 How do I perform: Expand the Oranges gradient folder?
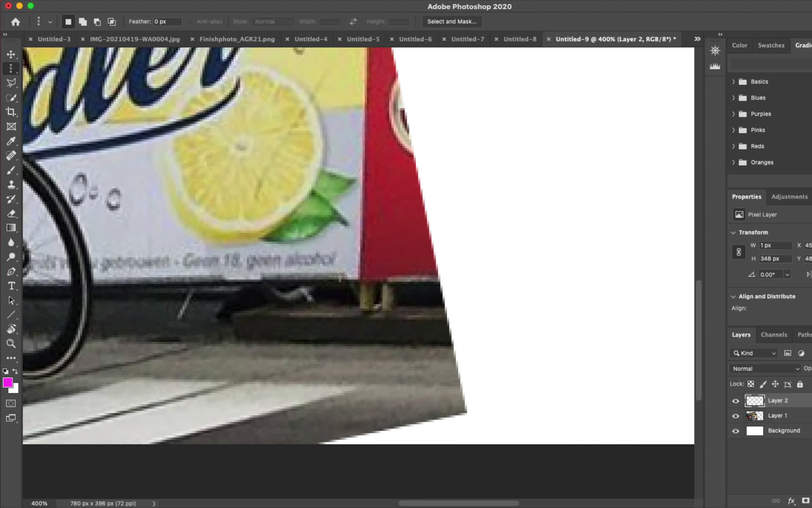pos(733,162)
